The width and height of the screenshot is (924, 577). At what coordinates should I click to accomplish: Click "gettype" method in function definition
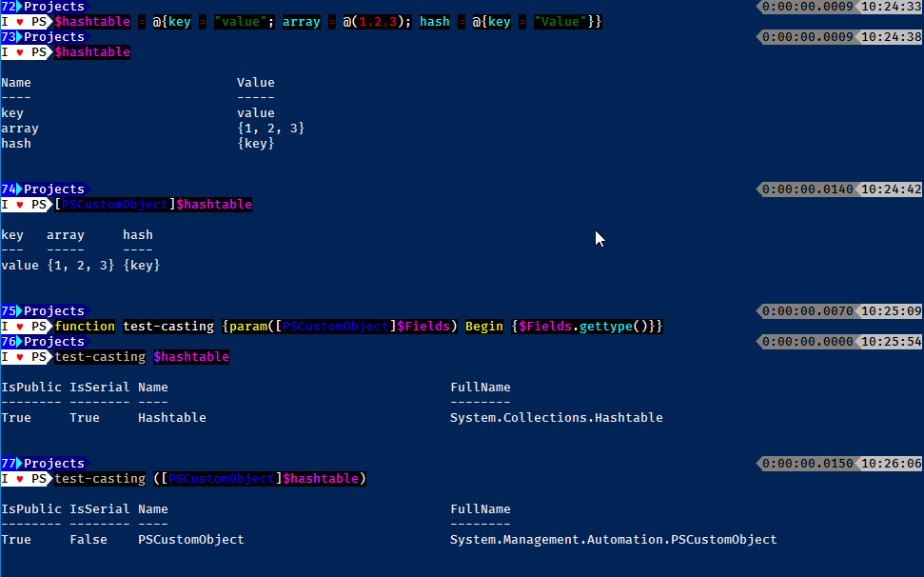(606, 326)
